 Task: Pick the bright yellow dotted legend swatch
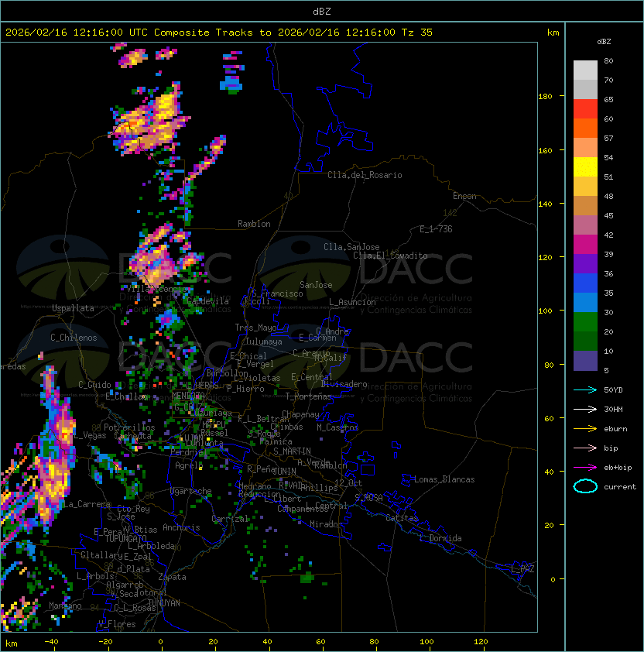585,167
